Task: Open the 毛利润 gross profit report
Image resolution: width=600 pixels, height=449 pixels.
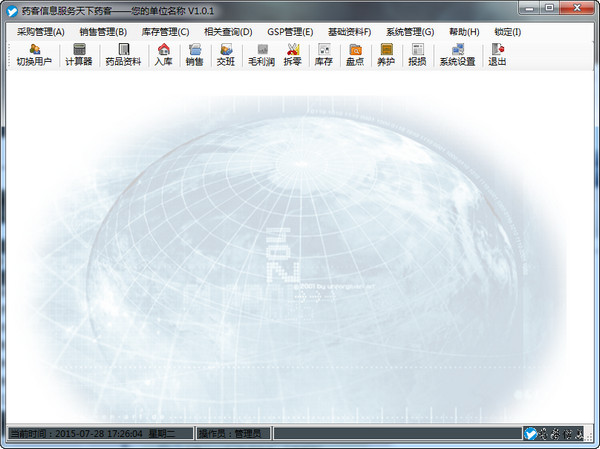Action: pyautogui.click(x=261, y=55)
